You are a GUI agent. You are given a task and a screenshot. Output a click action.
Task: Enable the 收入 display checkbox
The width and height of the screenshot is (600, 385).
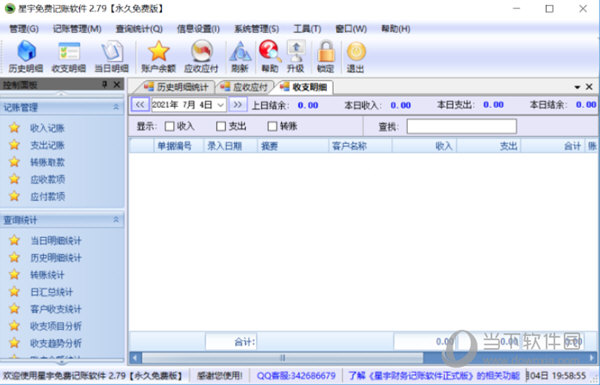tap(170, 126)
